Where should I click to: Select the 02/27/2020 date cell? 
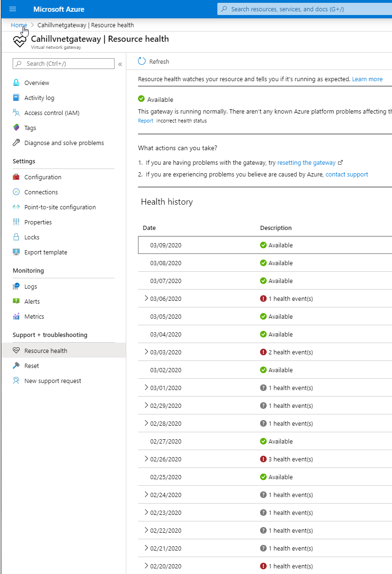(x=166, y=441)
